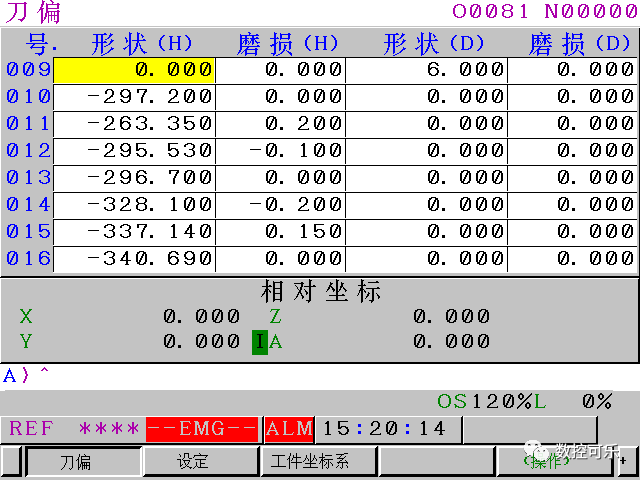The image size is (640, 480).
Task: Select the -297.200 cell in row 010
Action: tap(134, 97)
